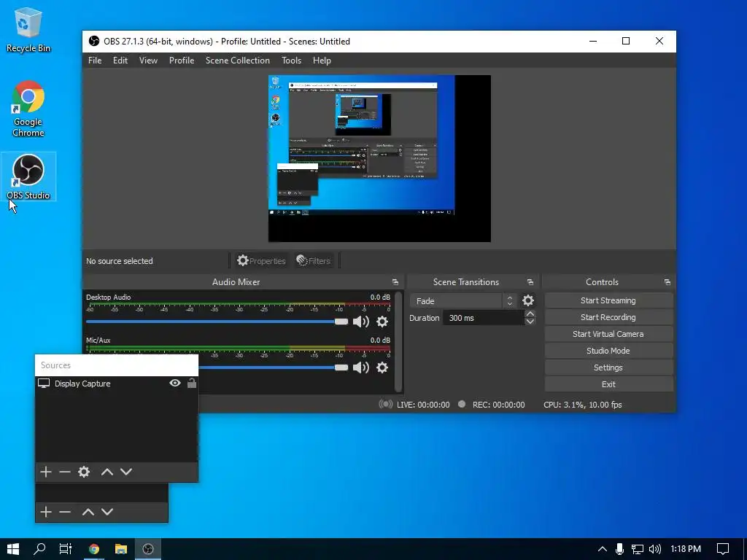Open the Help menu
The width and height of the screenshot is (747, 560).
(x=322, y=61)
